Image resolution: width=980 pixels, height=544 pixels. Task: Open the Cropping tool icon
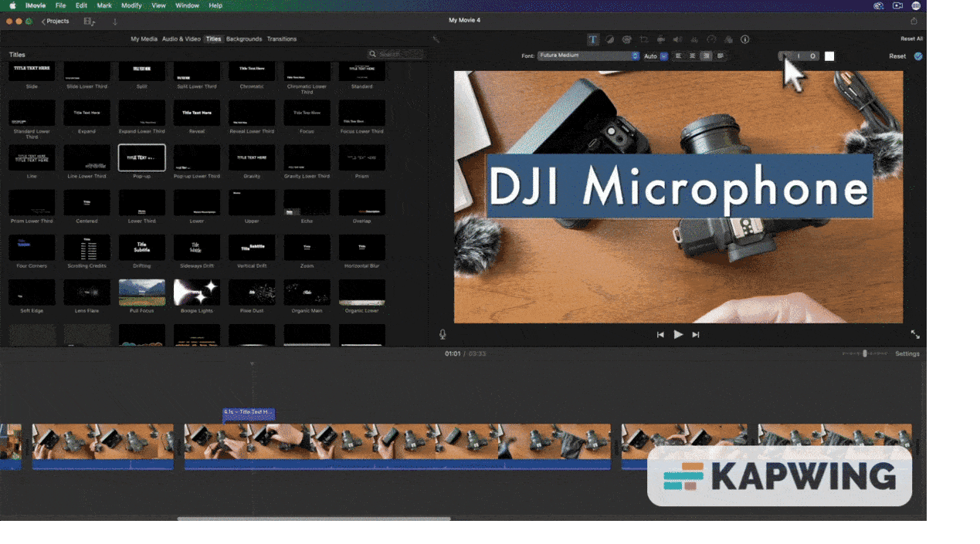[643, 39]
